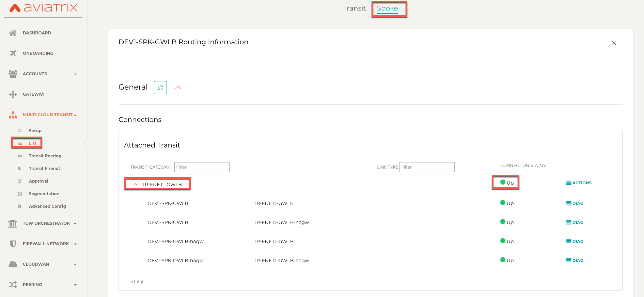Click the Segmentation icon
The height and width of the screenshot is (297, 644).
click(20, 194)
